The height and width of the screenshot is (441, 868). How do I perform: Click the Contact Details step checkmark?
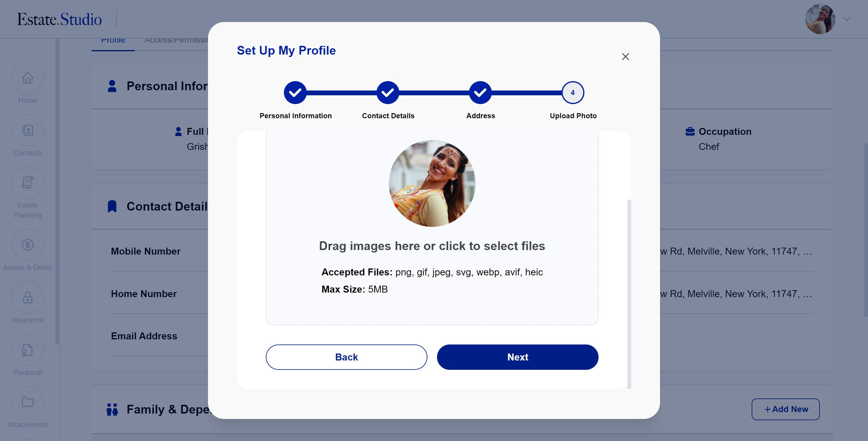click(388, 93)
